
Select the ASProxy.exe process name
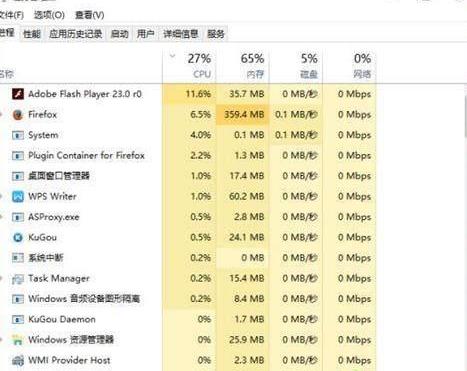click(54, 217)
